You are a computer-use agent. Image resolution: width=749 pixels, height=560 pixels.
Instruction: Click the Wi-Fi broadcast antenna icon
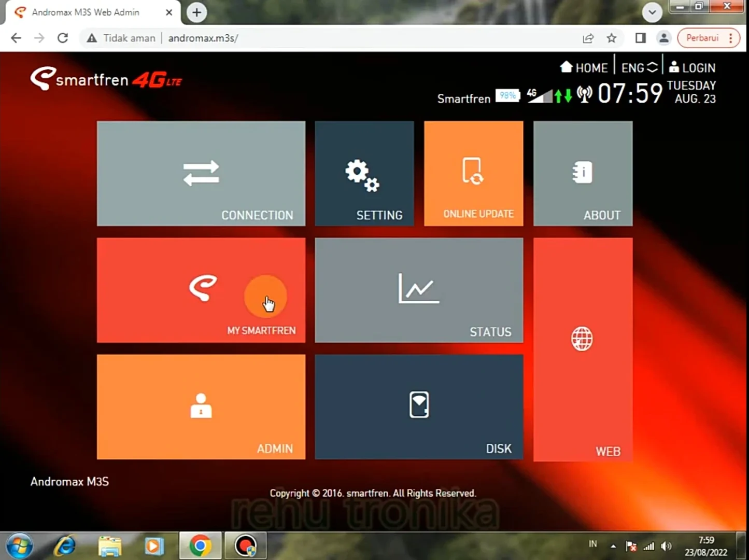585,95
